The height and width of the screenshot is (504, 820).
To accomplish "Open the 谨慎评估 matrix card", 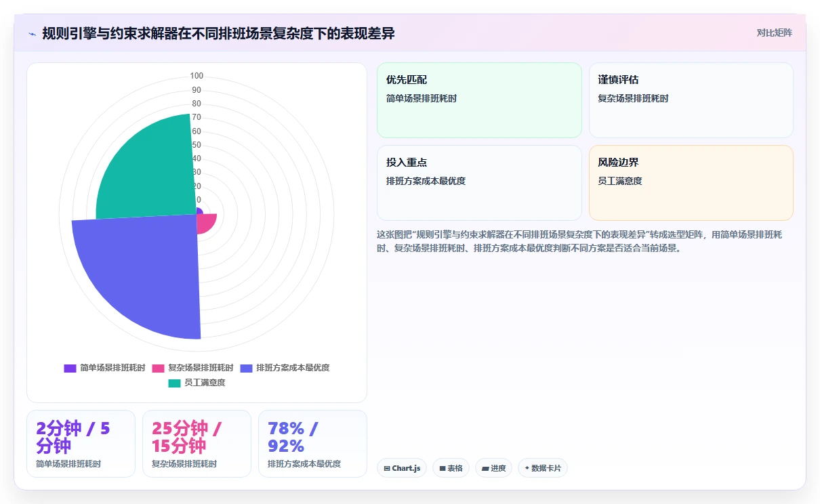I will point(691,100).
